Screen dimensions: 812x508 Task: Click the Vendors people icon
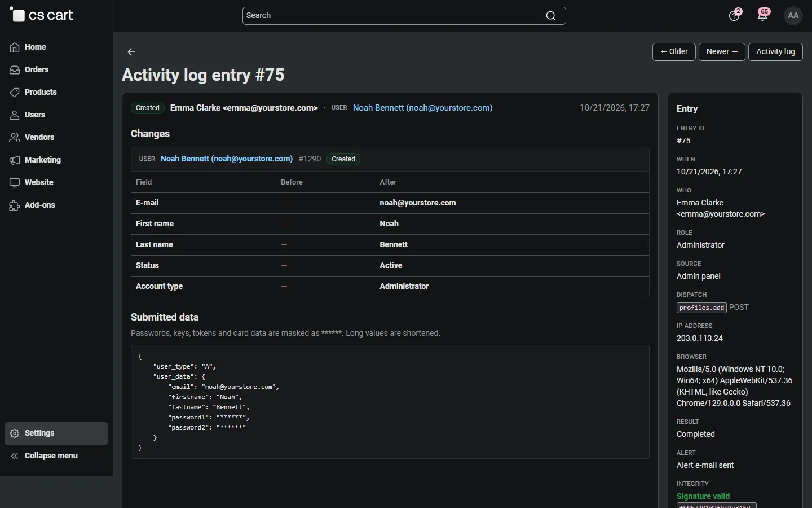[15, 138]
